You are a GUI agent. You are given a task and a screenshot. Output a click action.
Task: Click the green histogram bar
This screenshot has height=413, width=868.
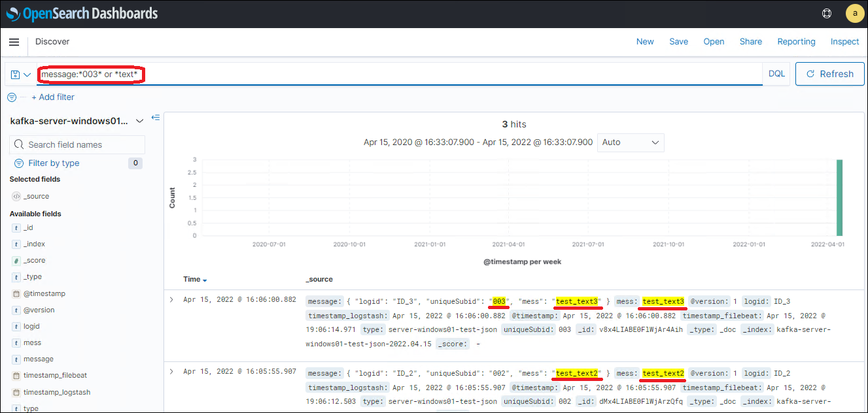click(840, 197)
